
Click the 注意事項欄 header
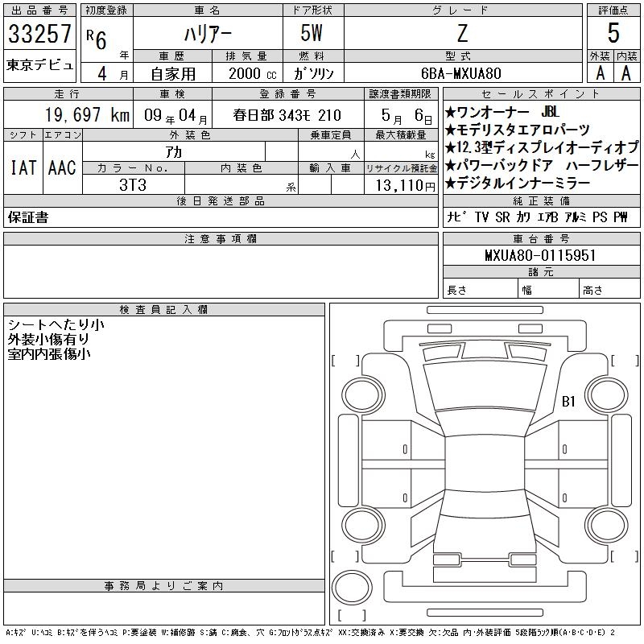pyautogui.click(x=221, y=238)
